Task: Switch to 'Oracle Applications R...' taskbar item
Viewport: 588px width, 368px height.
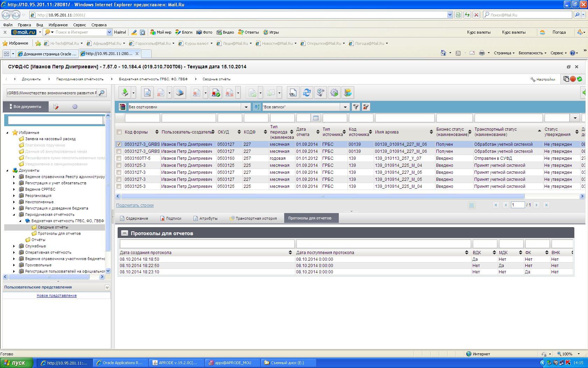Action: click(x=121, y=363)
